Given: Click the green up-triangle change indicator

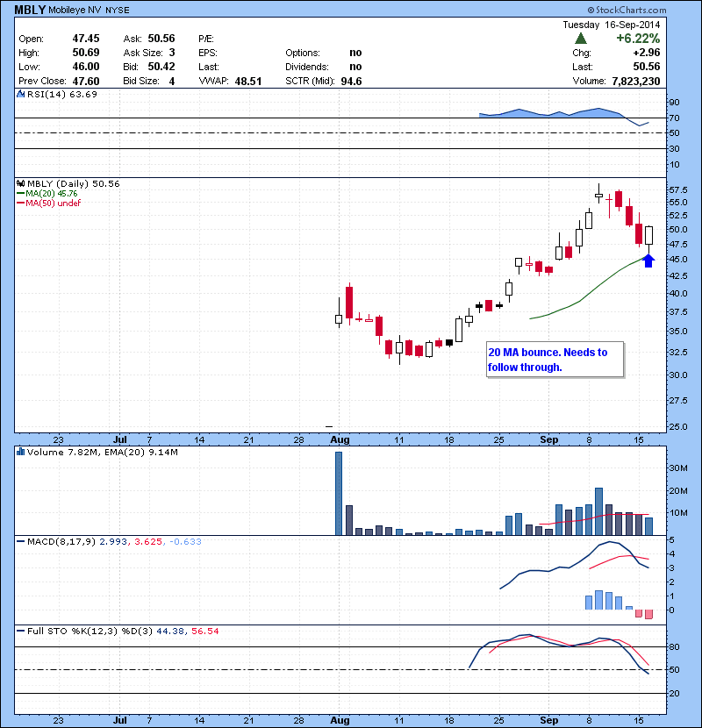Looking at the screenshot, I should tap(581, 38).
